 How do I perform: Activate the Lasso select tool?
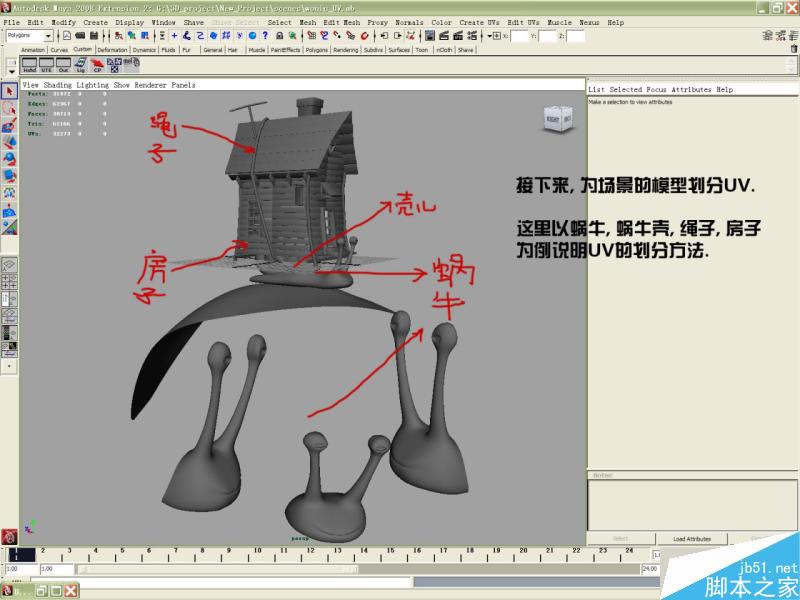[9, 108]
